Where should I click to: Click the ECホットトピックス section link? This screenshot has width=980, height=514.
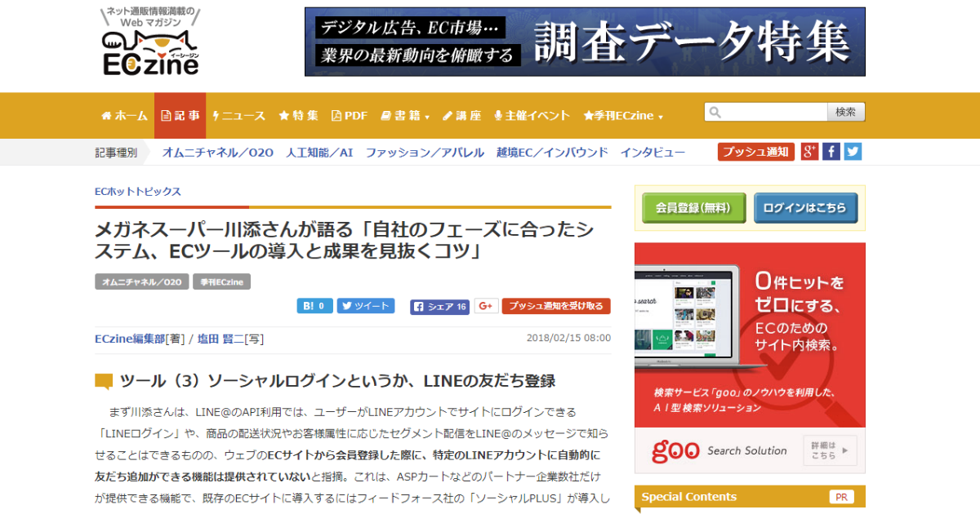(x=138, y=192)
